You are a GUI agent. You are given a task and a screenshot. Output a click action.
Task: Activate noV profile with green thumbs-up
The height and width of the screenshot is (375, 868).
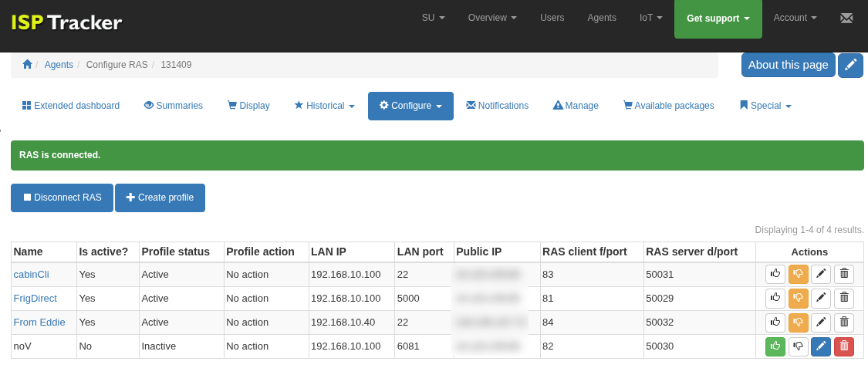pyautogui.click(x=775, y=346)
